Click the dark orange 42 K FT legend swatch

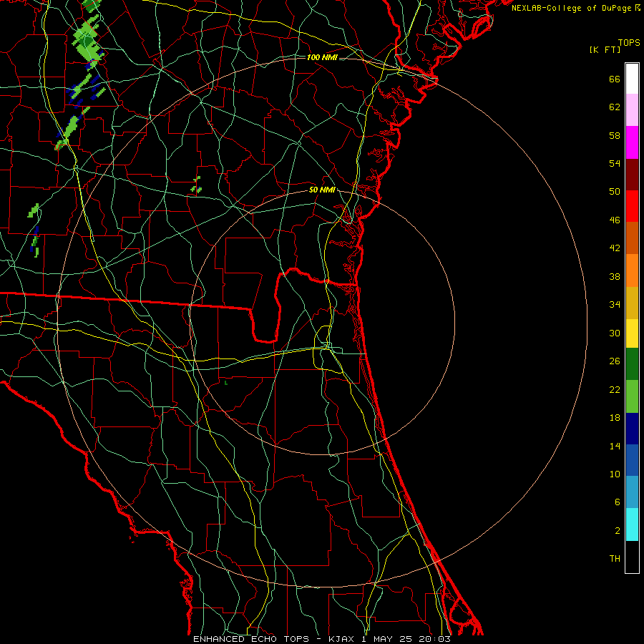(x=632, y=238)
